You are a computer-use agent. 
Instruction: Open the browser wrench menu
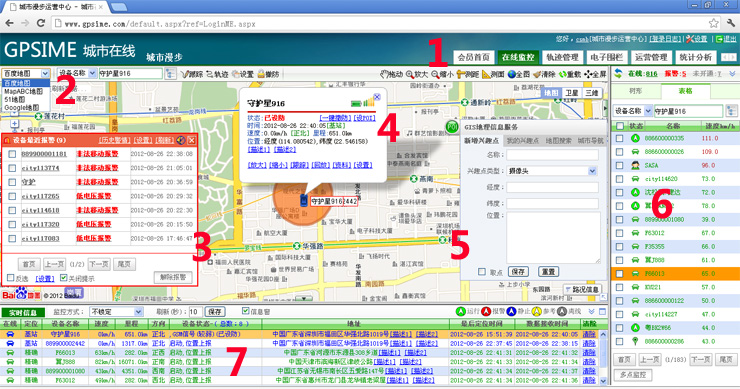point(731,23)
